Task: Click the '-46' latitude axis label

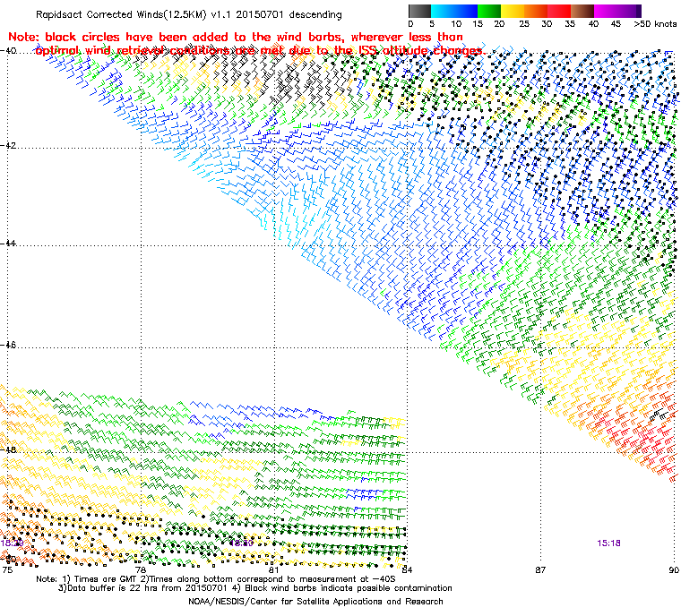Action: (x=8, y=345)
